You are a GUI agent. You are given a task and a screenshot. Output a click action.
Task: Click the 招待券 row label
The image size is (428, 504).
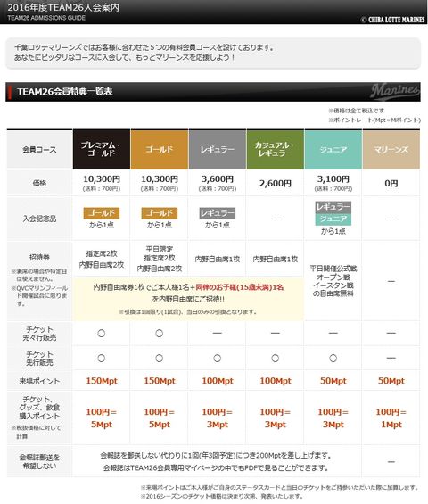click(39, 258)
